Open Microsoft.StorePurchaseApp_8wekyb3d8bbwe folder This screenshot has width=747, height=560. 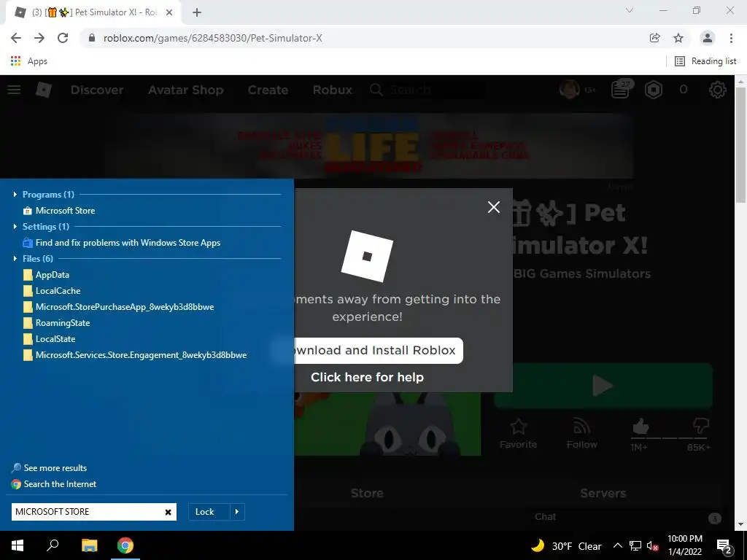click(118, 307)
